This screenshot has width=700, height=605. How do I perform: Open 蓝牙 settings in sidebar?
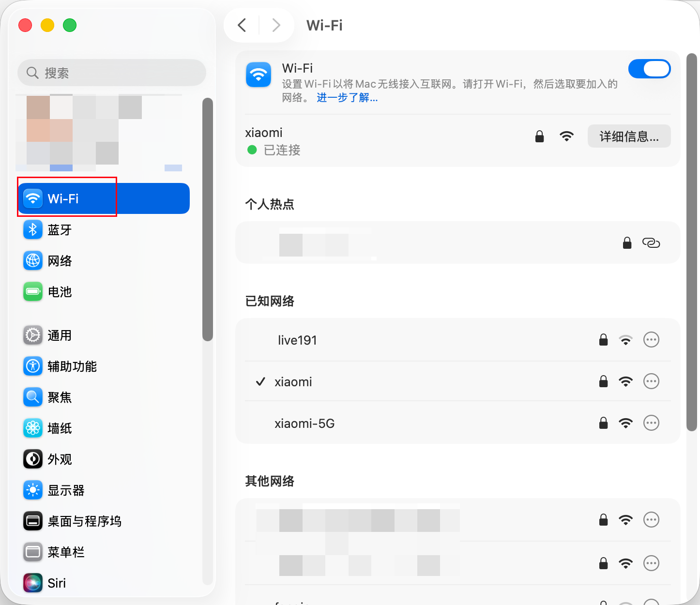point(104,229)
